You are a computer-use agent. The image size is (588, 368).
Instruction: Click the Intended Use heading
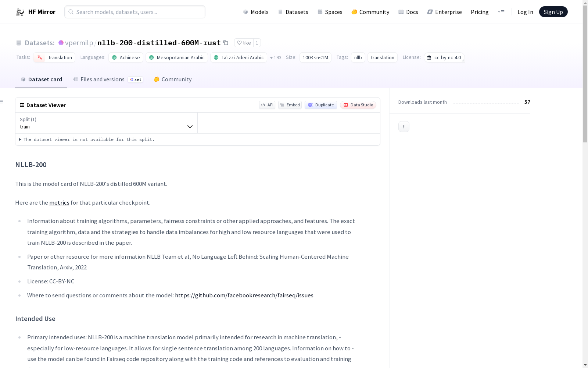(x=35, y=319)
